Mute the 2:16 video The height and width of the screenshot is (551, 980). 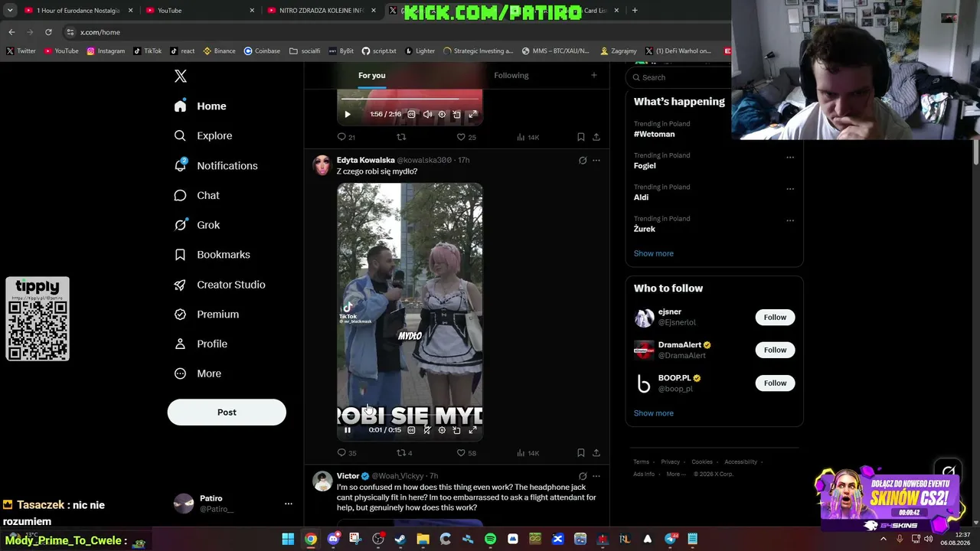coord(427,114)
